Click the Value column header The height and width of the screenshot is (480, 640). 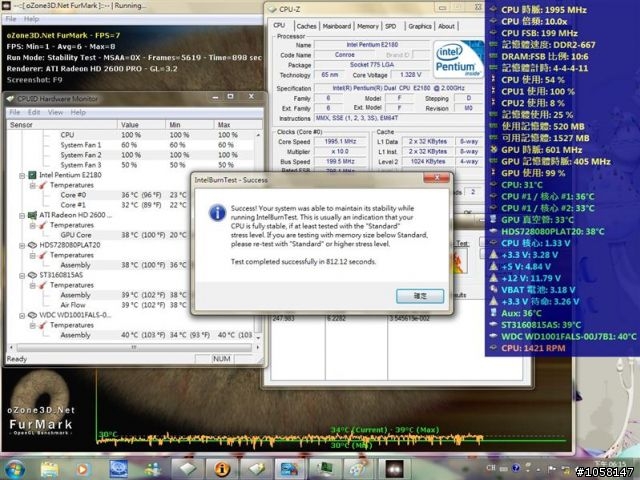[x=141, y=124]
